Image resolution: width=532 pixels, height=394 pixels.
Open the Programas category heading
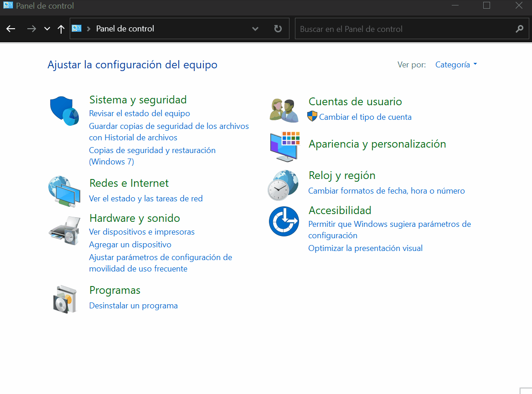click(x=115, y=290)
